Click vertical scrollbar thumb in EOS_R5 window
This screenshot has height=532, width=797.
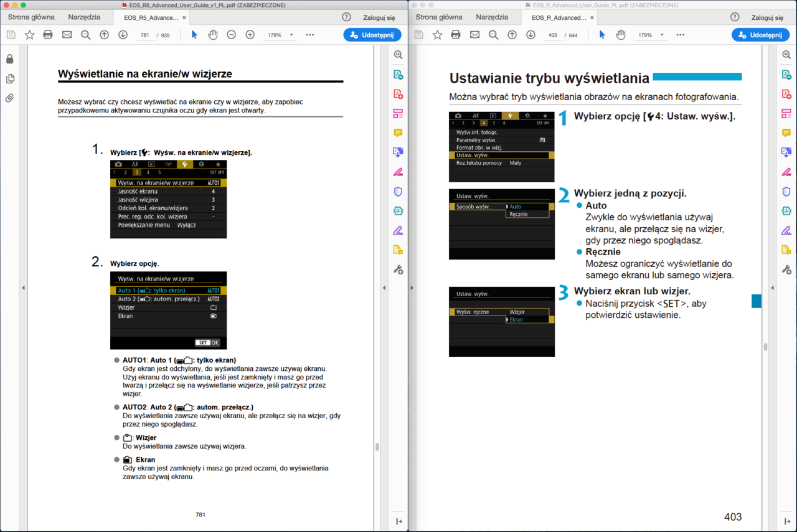click(377, 447)
